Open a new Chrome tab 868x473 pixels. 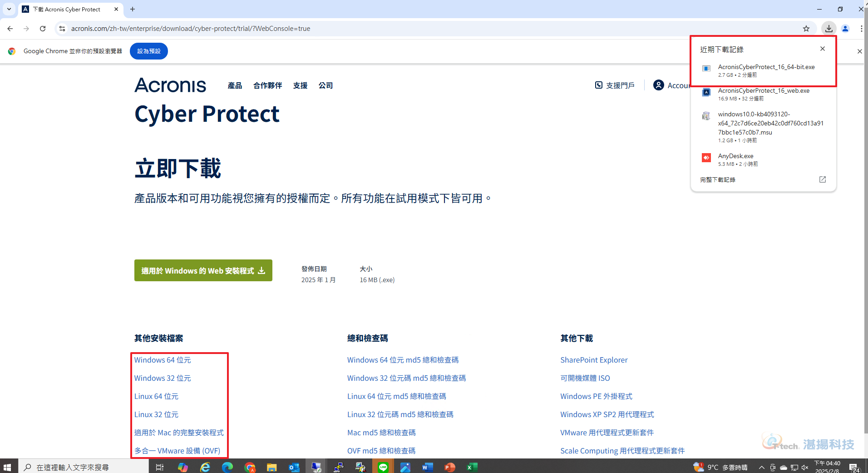click(x=133, y=9)
